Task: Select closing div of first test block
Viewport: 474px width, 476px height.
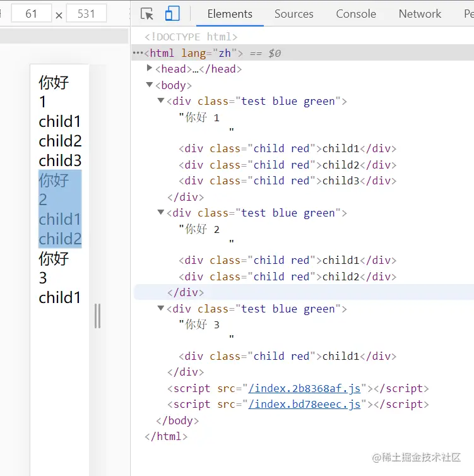Action: click(186, 198)
